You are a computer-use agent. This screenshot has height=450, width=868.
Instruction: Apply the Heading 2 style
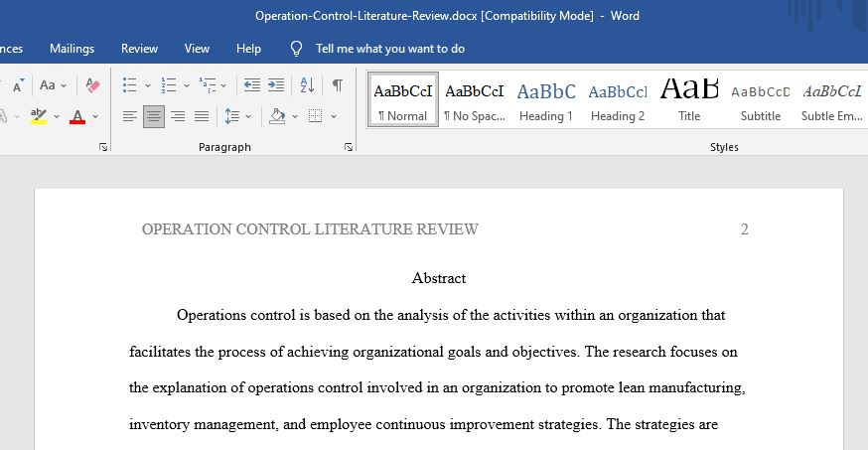pos(617,99)
